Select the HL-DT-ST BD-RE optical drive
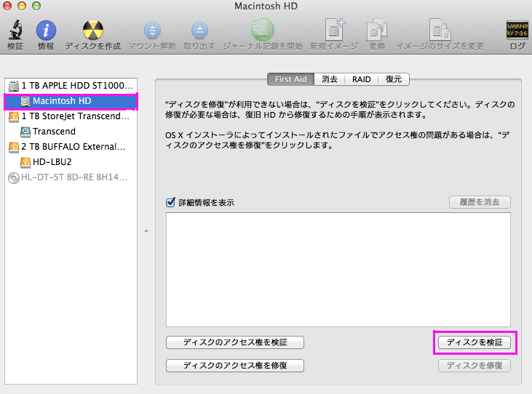532x394 pixels. pos(71,177)
